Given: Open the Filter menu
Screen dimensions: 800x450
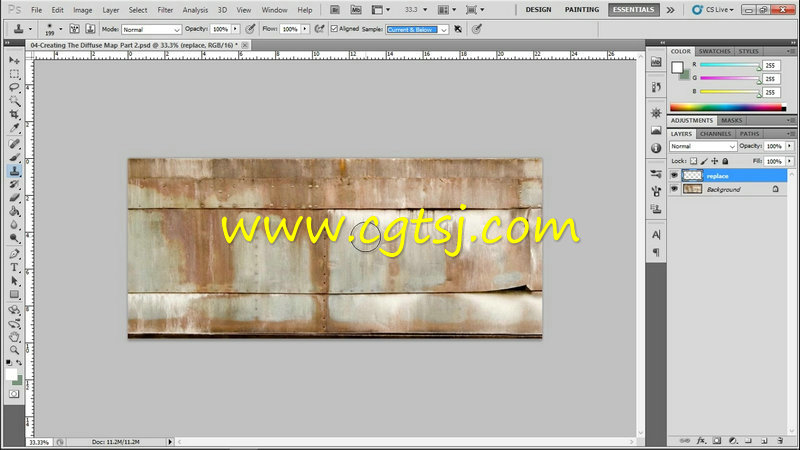Looking at the screenshot, I should (x=165, y=10).
